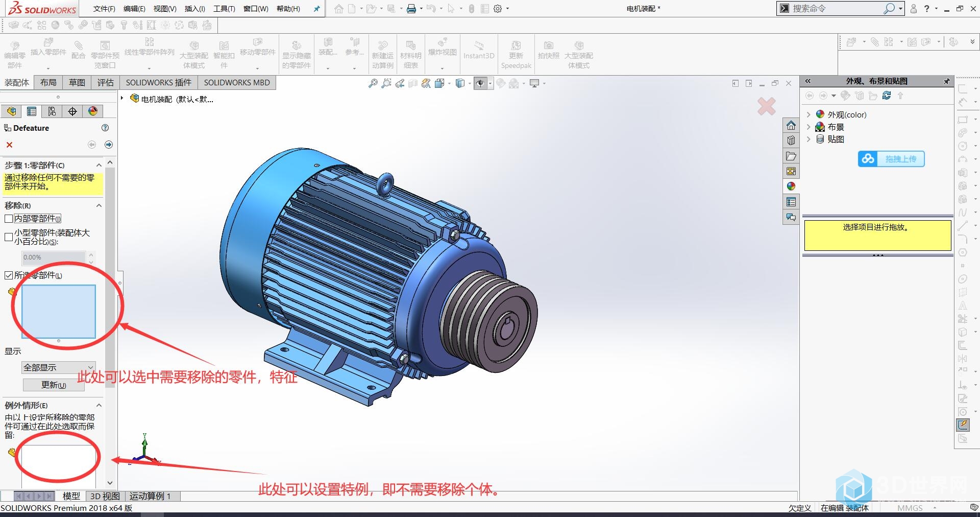The height and width of the screenshot is (517, 980).
Task: Collapse the 步骤 1:零部件 section
Action: pos(99,165)
